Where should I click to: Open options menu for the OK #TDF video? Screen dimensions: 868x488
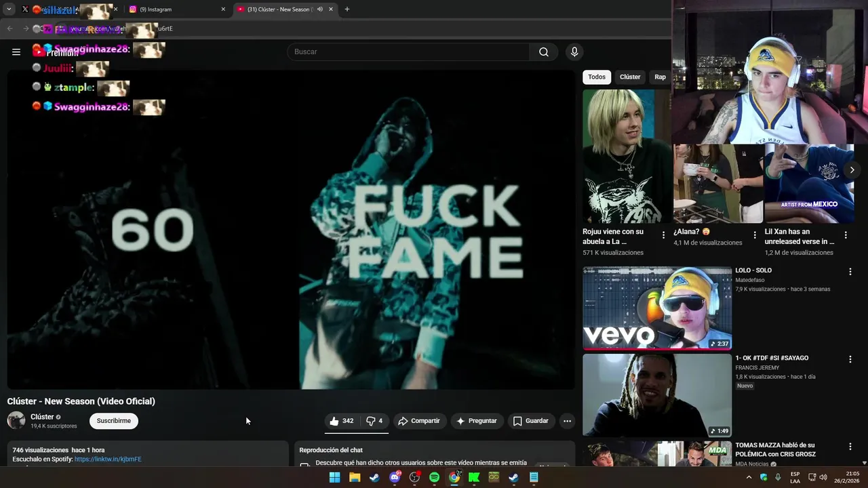(x=850, y=359)
